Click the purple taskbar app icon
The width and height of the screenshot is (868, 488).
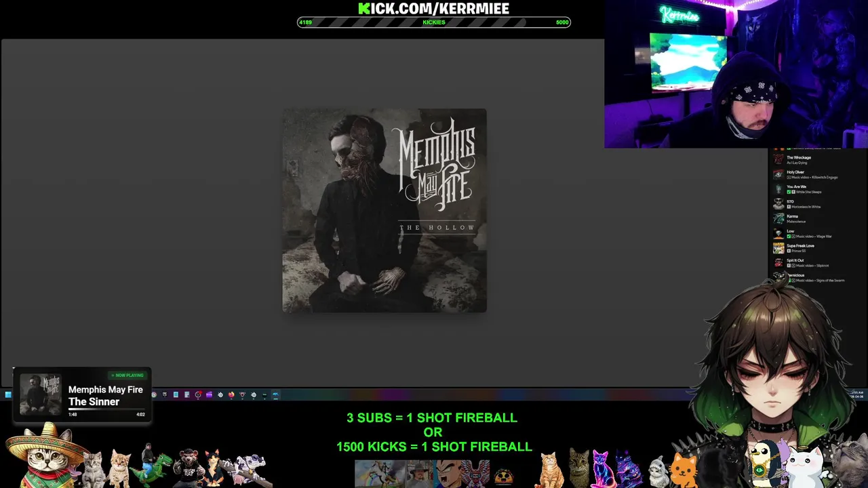click(209, 394)
